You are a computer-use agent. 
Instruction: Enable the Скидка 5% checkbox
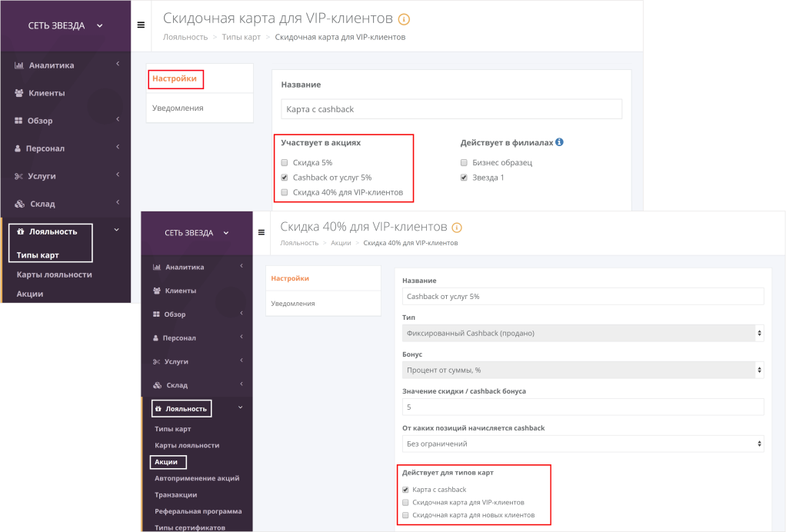click(x=285, y=163)
